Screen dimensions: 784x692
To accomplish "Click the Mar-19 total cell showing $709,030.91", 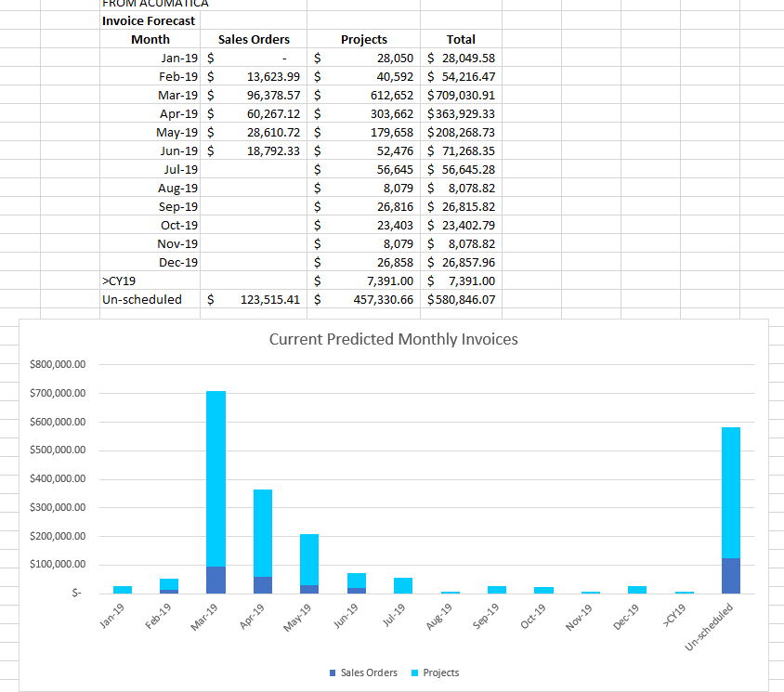I will [x=461, y=95].
